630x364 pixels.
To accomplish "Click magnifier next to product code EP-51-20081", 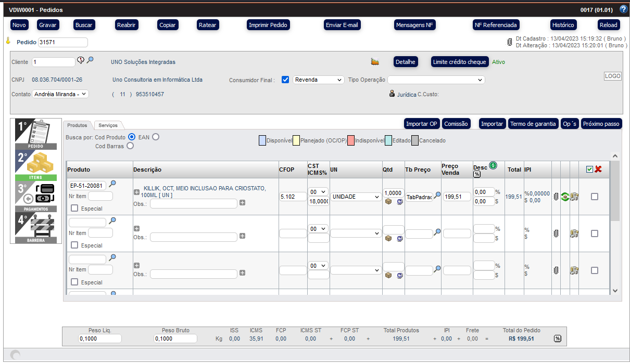I will coord(112,184).
